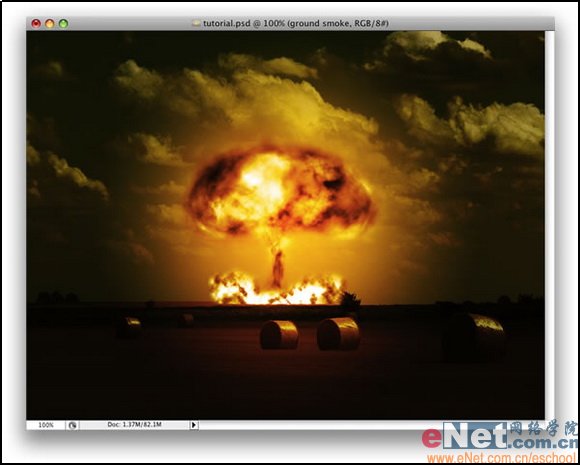This screenshot has width=580, height=465.
Task: Click the 100% zoom level field
Action: pyautogui.click(x=46, y=425)
